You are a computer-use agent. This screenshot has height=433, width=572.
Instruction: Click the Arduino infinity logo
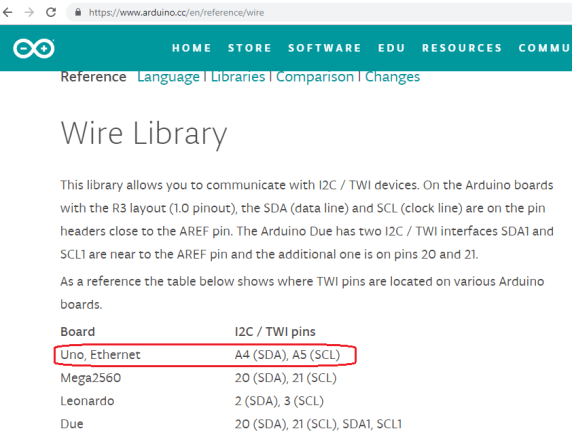pyautogui.click(x=34, y=48)
